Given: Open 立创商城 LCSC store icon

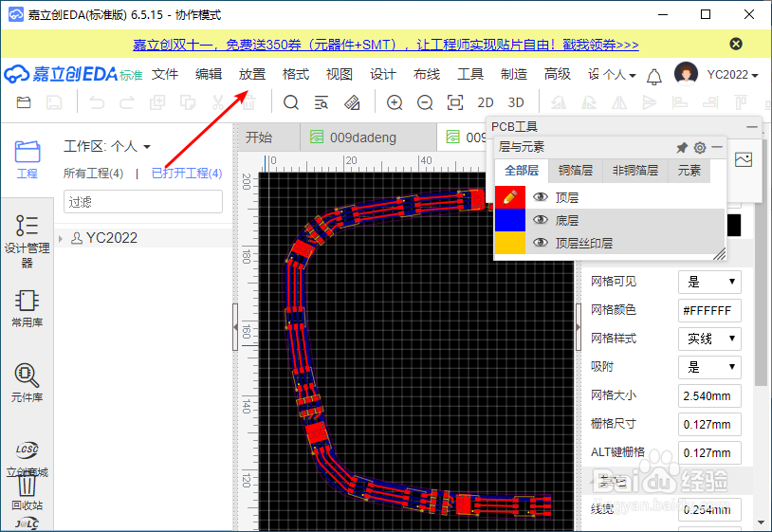Looking at the screenshot, I should [28, 459].
